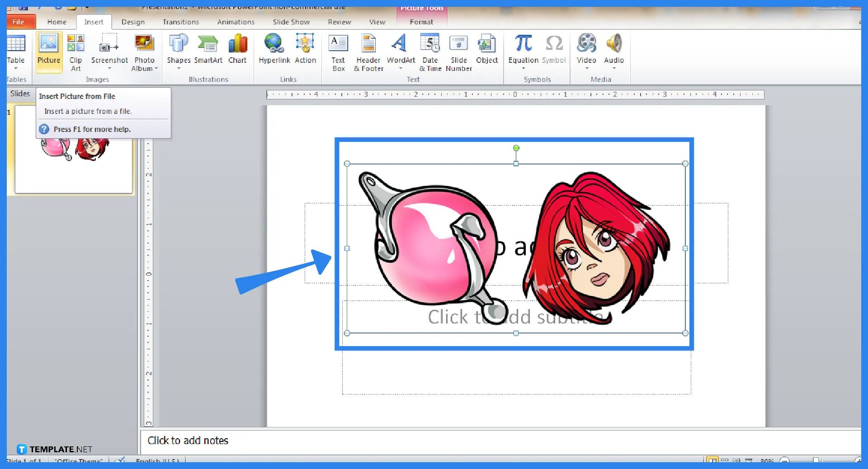Open Press F1 for more help

91,129
